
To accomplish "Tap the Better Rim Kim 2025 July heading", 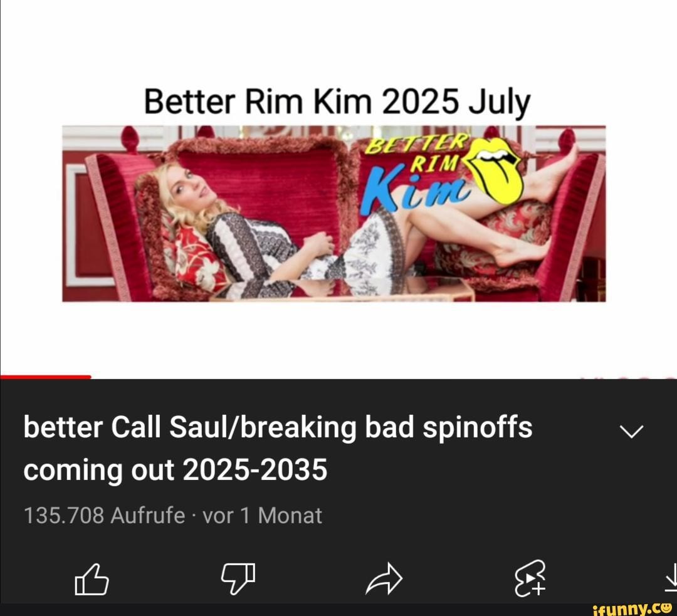I will pos(337,102).
